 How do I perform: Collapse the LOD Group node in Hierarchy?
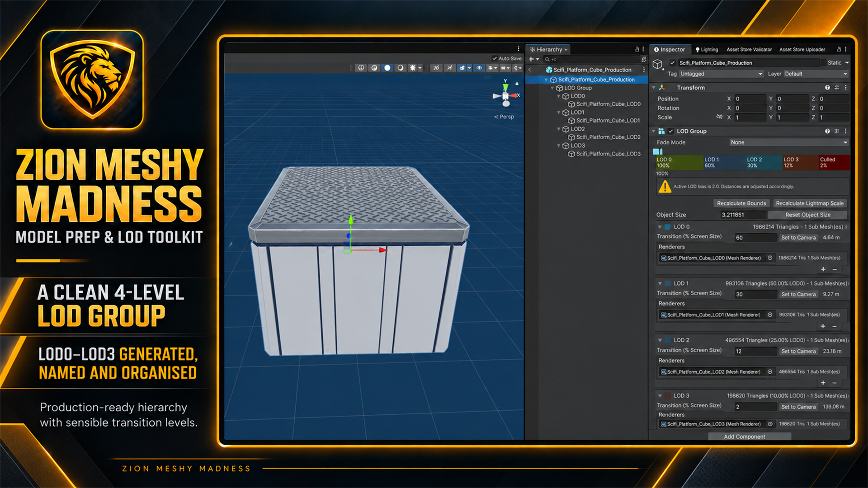click(552, 88)
